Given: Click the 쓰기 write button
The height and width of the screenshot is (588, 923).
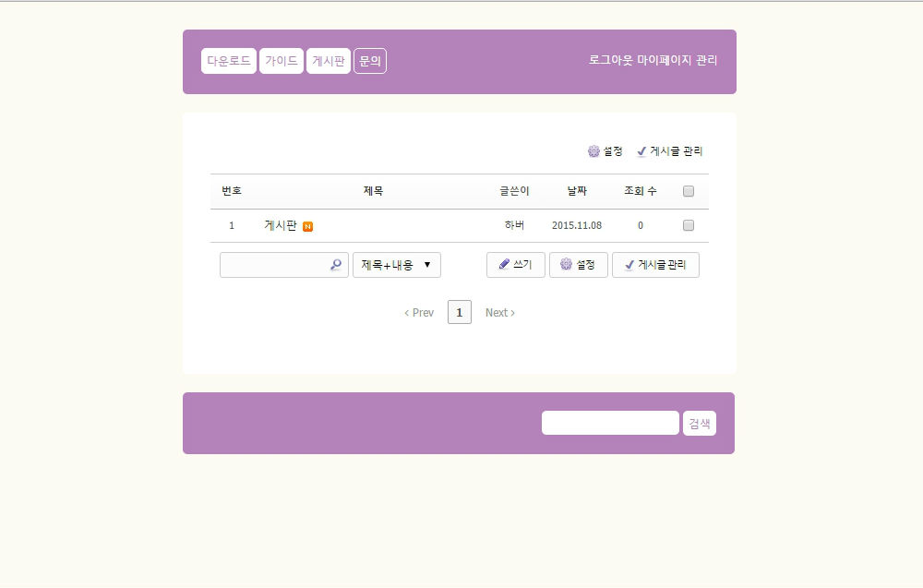Looking at the screenshot, I should 516,265.
